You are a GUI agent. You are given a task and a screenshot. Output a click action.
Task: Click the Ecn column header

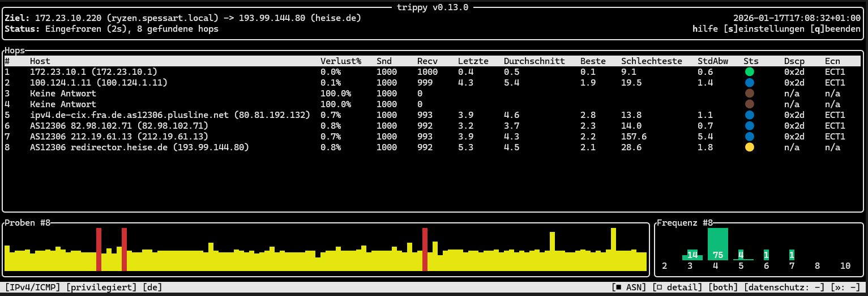pos(832,61)
